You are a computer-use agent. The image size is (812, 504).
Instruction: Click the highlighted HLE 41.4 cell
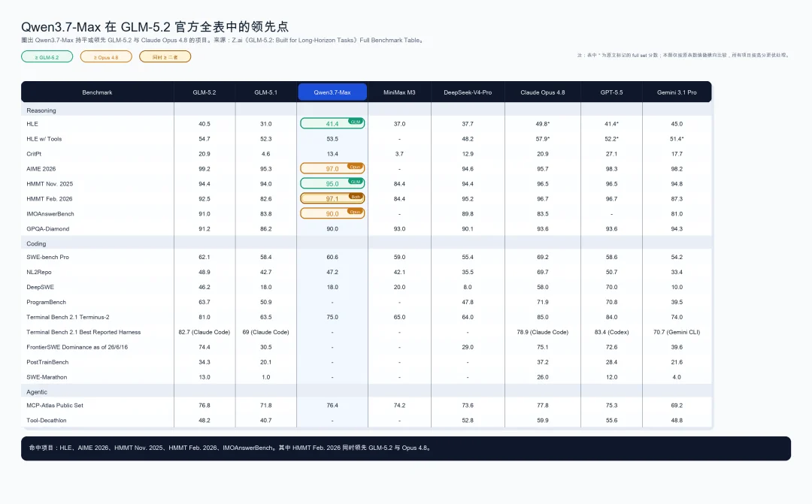click(332, 124)
